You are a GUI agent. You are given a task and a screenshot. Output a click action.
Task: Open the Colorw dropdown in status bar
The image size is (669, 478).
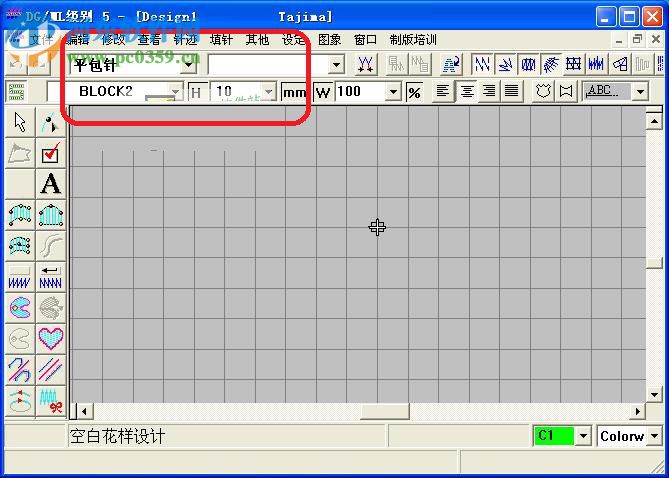655,436
